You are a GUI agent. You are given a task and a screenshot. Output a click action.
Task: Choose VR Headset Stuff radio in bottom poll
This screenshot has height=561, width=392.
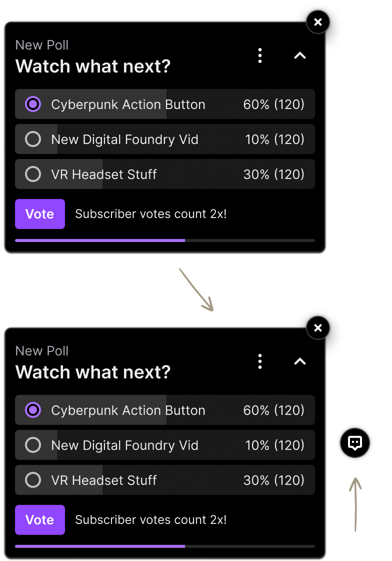click(33, 480)
